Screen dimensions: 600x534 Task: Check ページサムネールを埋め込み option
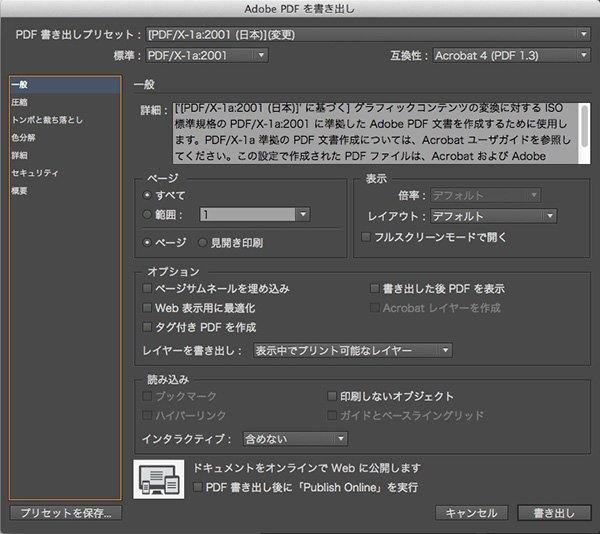pyautogui.click(x=147, y=288)
